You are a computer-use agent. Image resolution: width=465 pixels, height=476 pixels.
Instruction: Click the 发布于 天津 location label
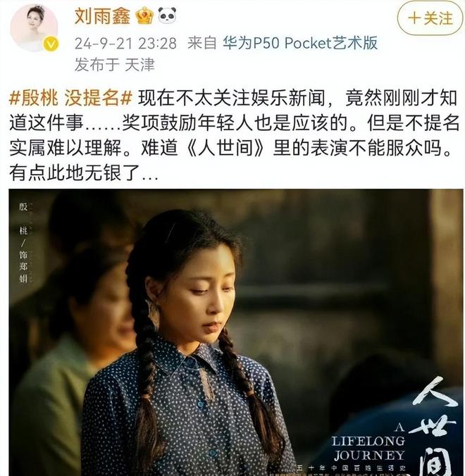[115, 64]
